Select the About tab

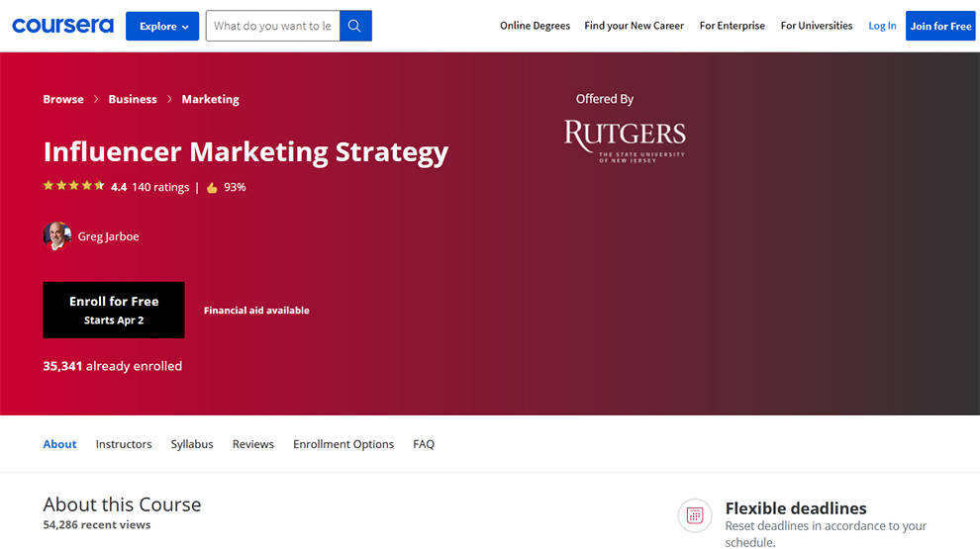click(59, 444)
